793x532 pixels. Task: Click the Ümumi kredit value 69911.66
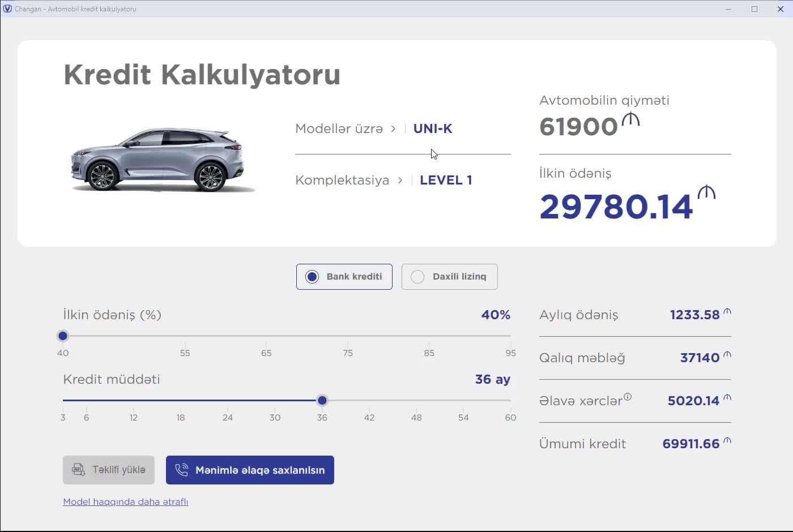click(691, 444)
